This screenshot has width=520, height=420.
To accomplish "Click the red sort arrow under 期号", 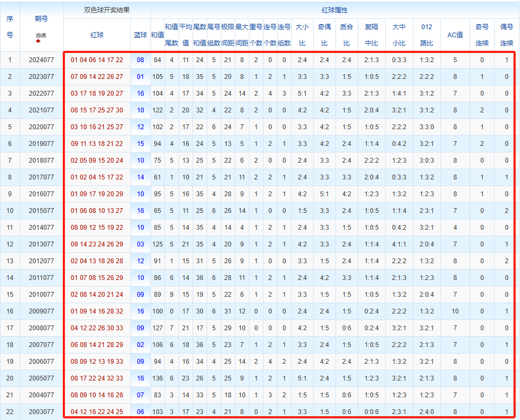I will point(38,41).
